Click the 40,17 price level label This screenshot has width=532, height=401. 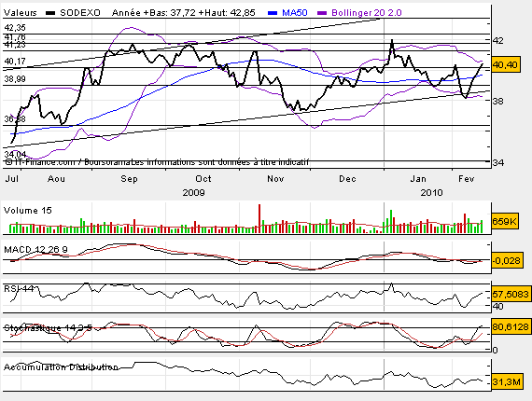(x=15, y=62)
